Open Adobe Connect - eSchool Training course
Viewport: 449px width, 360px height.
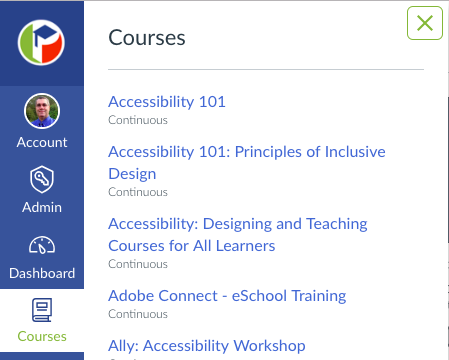(227, 296)
